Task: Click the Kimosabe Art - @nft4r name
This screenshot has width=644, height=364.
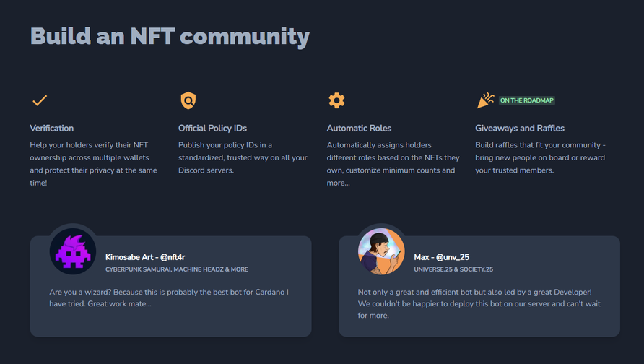Action: 145,257
